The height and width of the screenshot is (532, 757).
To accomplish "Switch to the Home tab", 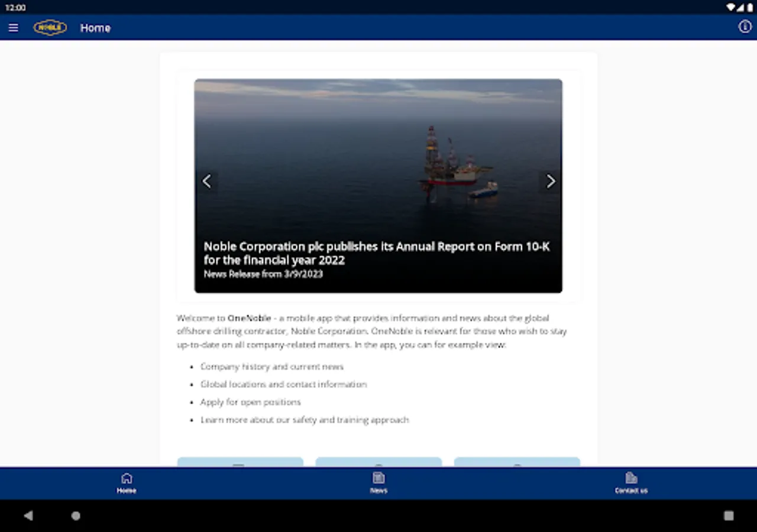I will 127,483.
